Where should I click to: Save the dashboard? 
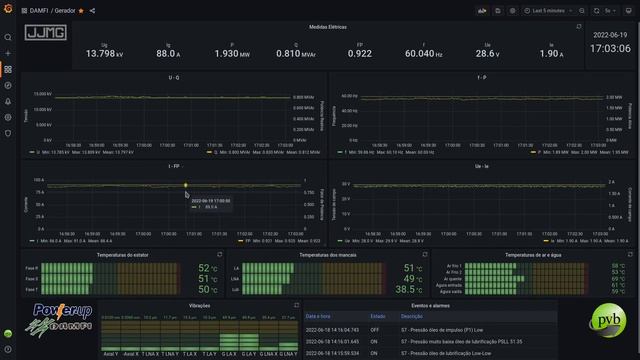coord(498,11)
